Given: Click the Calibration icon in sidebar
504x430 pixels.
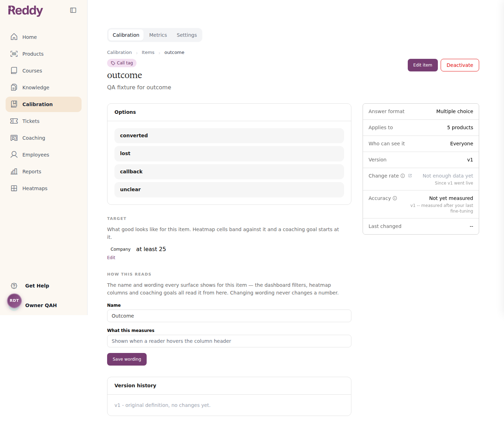Looking at the screenshot, I should [14, 104].
